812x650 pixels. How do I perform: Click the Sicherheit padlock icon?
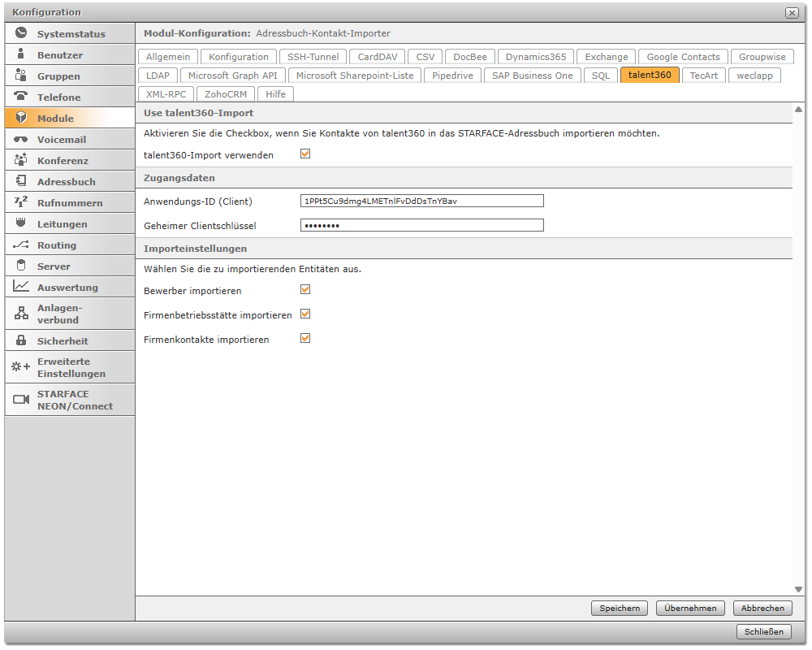coord(21,340)
